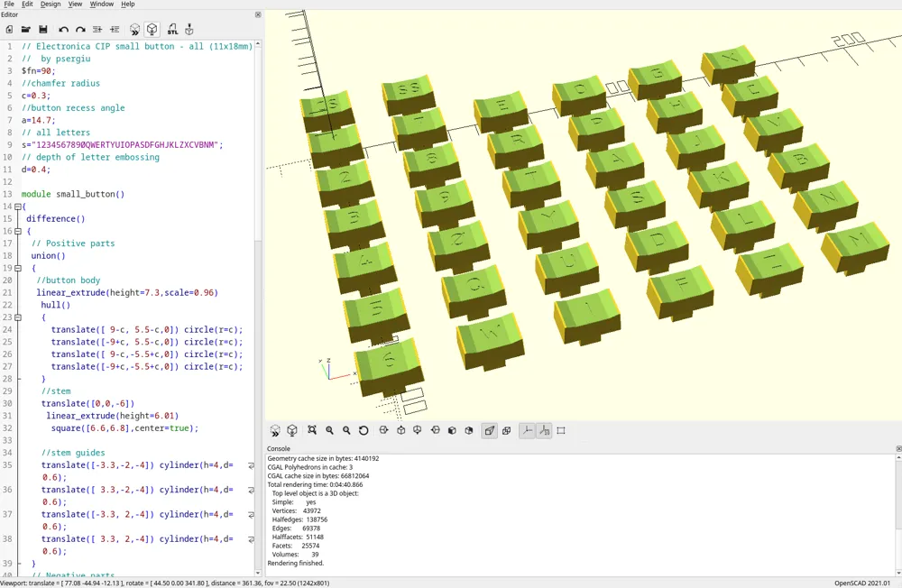Click the 'union()' code line
Image resolution: width=902 pixels, height=588 pixels.
(49, 256)
